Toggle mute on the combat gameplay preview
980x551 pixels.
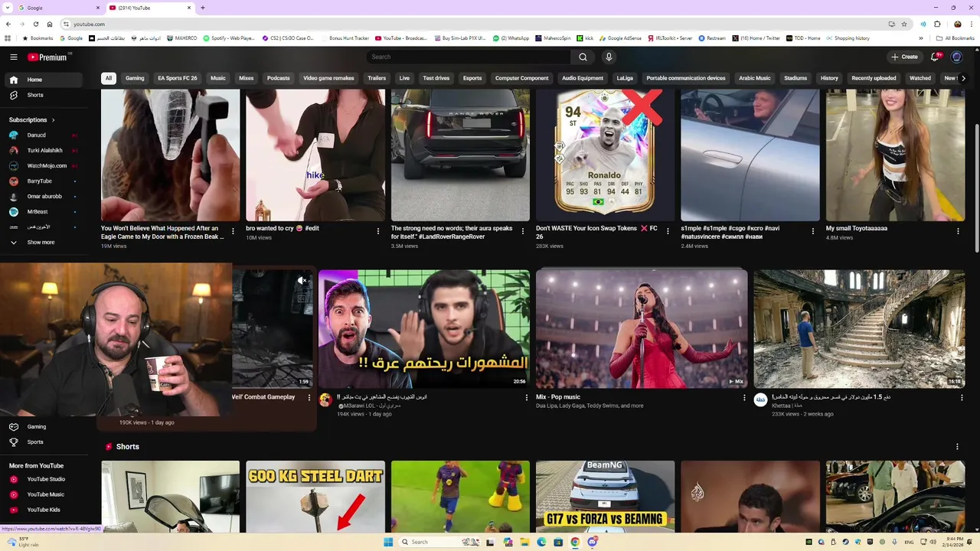click(x=302, y=281)
